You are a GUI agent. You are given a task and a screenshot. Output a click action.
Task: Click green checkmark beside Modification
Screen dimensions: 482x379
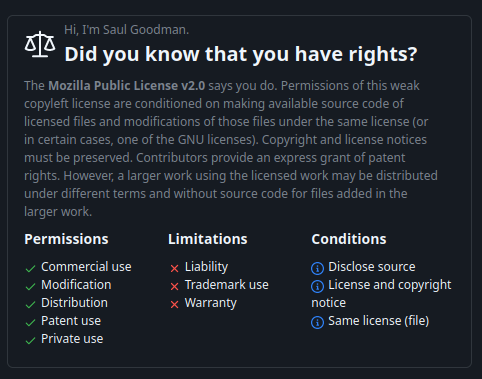coord(30,286)
